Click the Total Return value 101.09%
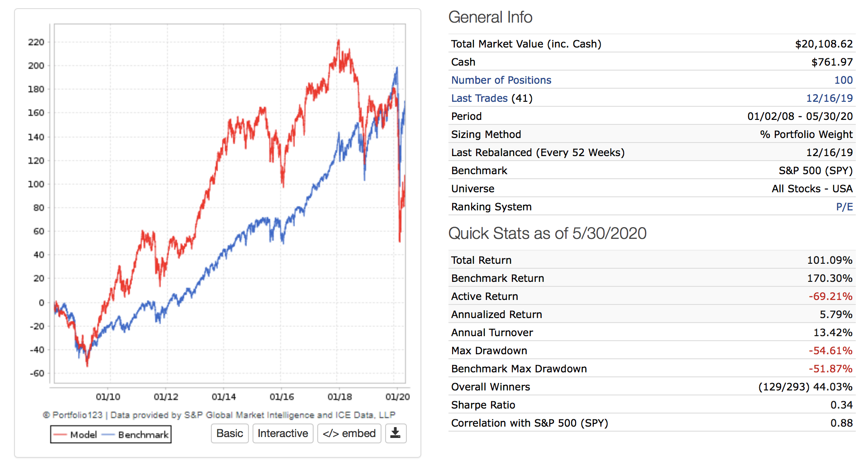This screenshot has height=466, width=868. coord(830,260)
